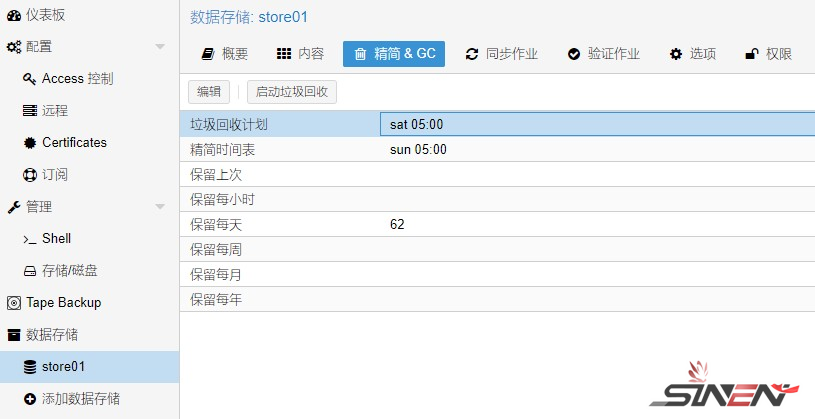Click the store01 database icon
This screenshot has height=419, width=815.
click(30, 367)
